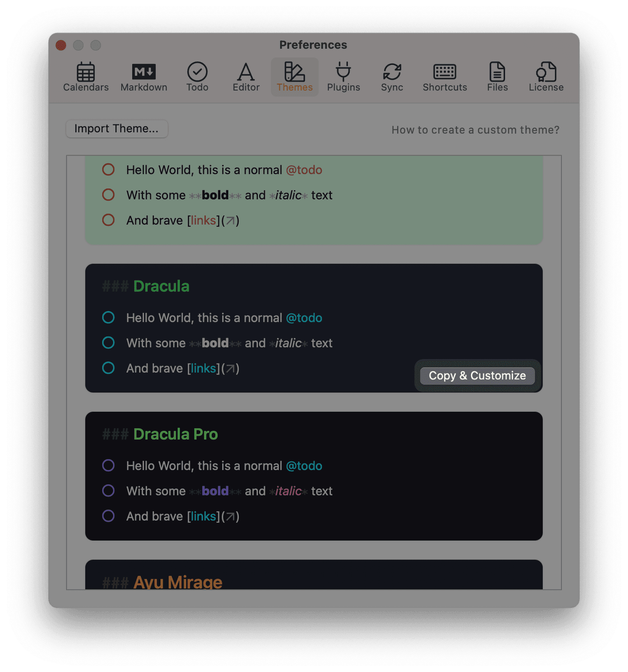Click the 'italic' word in Dracula Pro card
This screenshot has width=628, height=672.
pyautogui.click(x=288, y=491)
